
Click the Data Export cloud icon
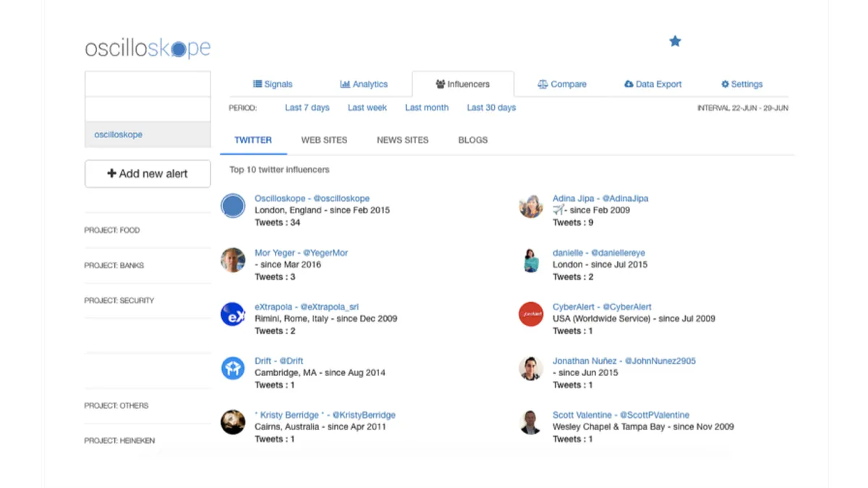coord(629,84)
